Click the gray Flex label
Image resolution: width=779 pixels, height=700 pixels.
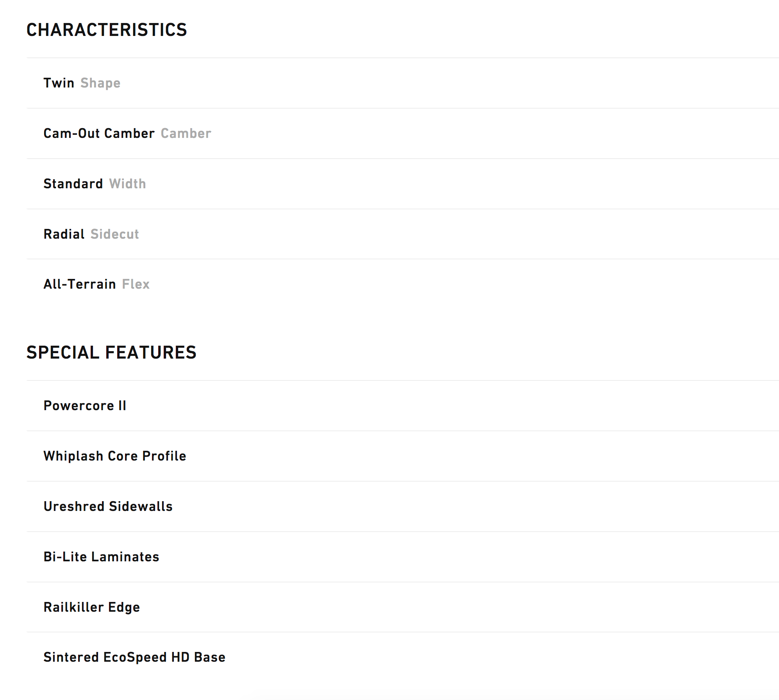click(x=136, y=284)
